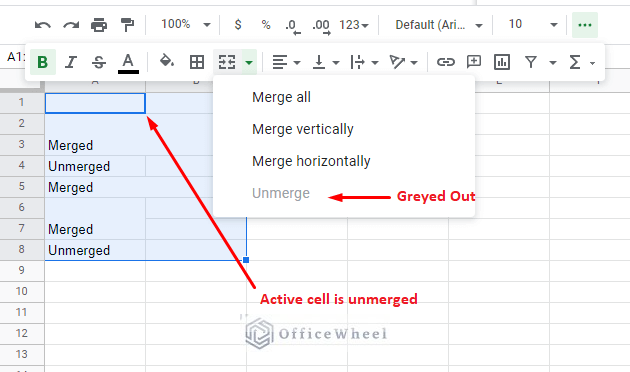Click the Fill color bucket icon

[167, 61]
